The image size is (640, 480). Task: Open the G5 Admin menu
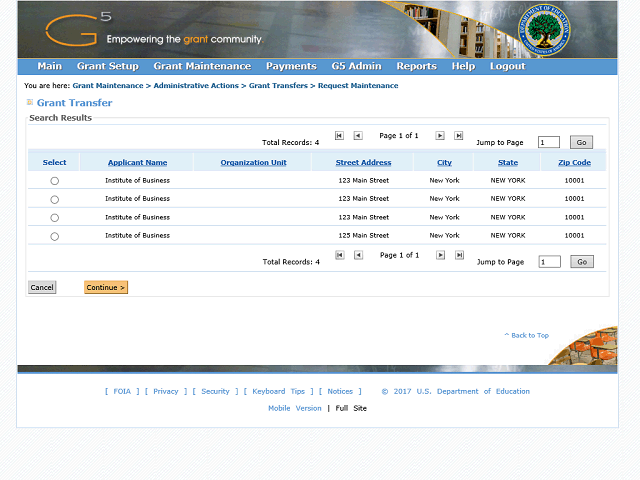pos(356,66)
